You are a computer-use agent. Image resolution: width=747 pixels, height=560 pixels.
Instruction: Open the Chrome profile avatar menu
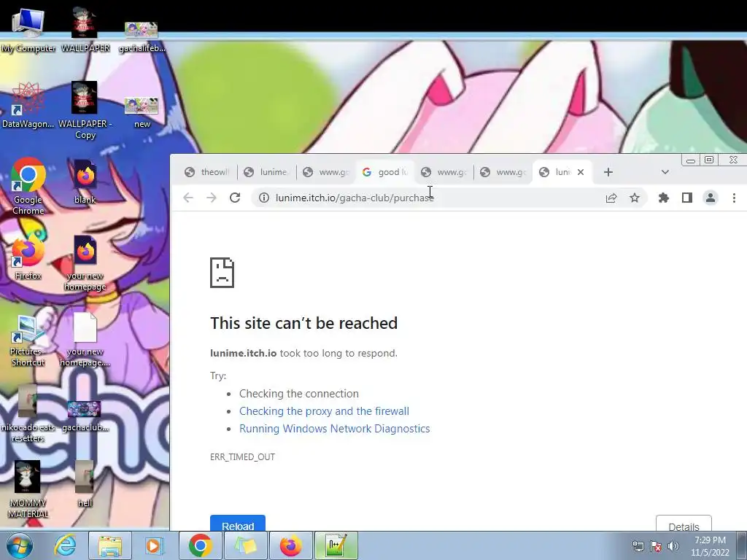(x=711, y=198)
